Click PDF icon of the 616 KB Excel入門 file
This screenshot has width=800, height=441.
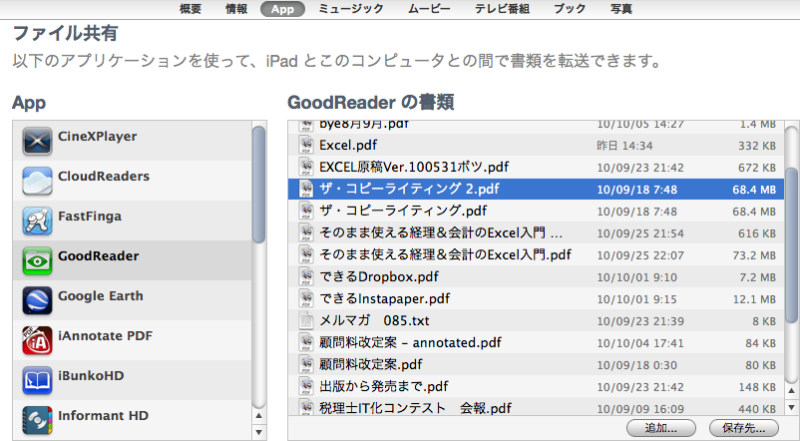tap(306, 233)
